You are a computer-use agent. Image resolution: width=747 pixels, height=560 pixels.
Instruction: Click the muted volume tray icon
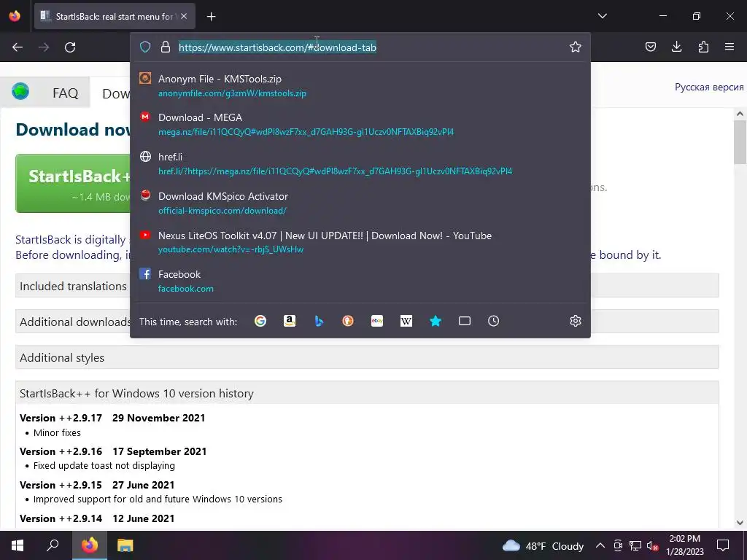click(x=652, y=545)
